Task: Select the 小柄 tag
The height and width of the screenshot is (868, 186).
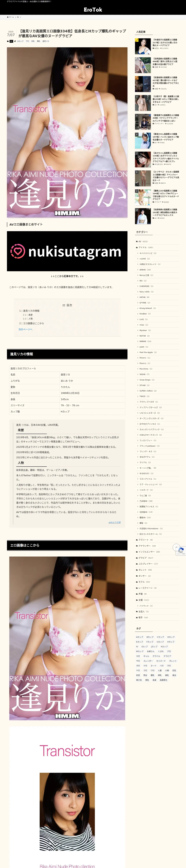Action: tap(167, 671)
